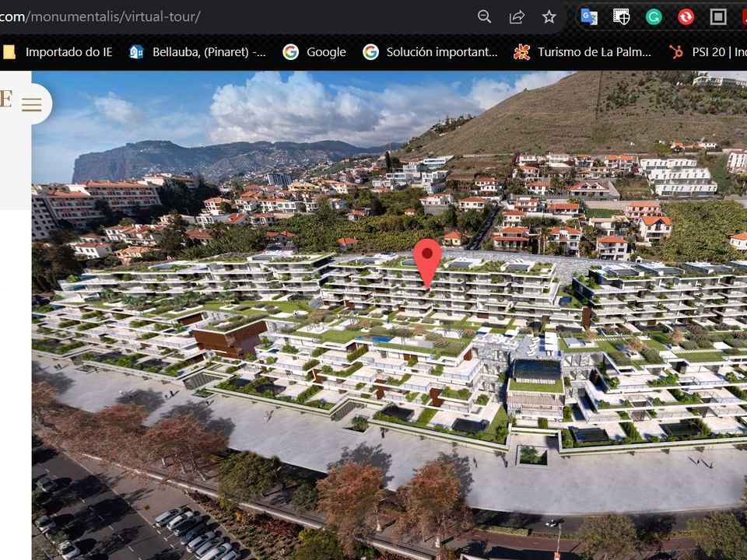Viewport: 747px width, 560px height.
Task: Click the share page icon
Action: pos(517,16)
